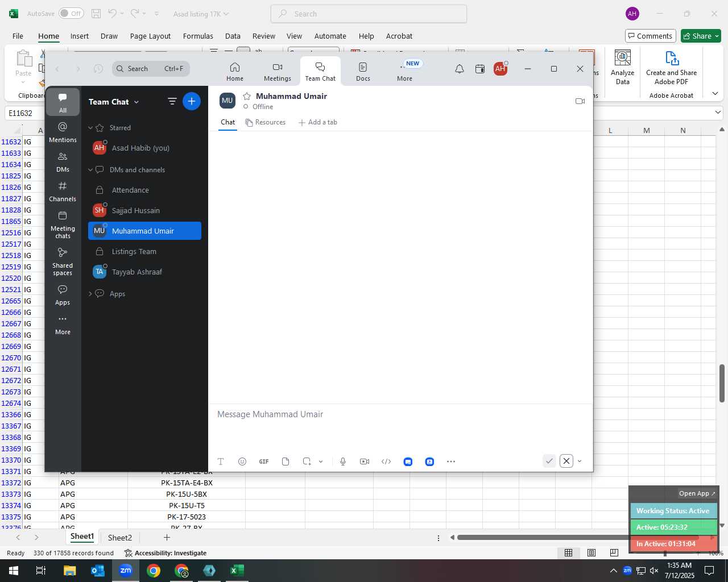Show All chats in sidebar

(x=63, y=103)
